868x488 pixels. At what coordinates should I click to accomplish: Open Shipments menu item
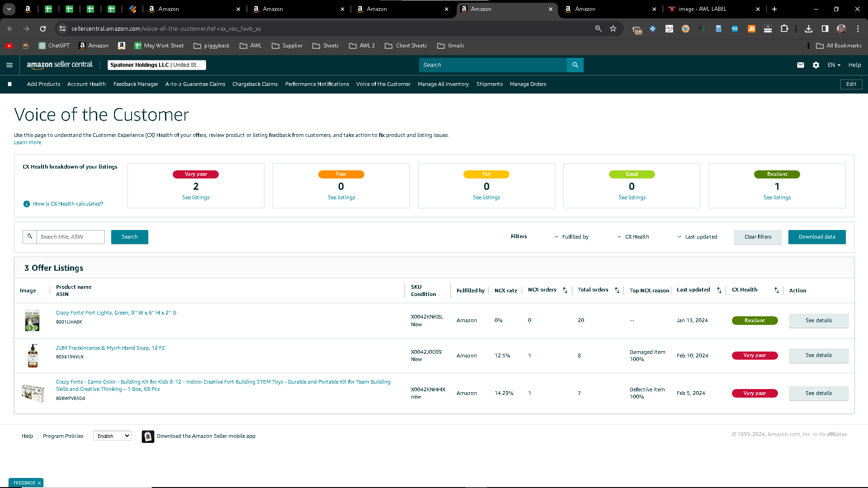(x=490, y=84)
